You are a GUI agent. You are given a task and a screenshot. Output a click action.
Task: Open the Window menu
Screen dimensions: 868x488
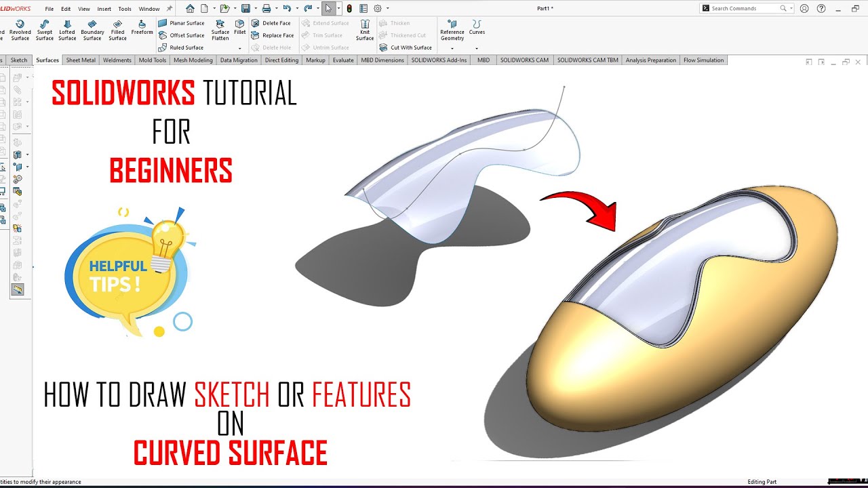149,9
